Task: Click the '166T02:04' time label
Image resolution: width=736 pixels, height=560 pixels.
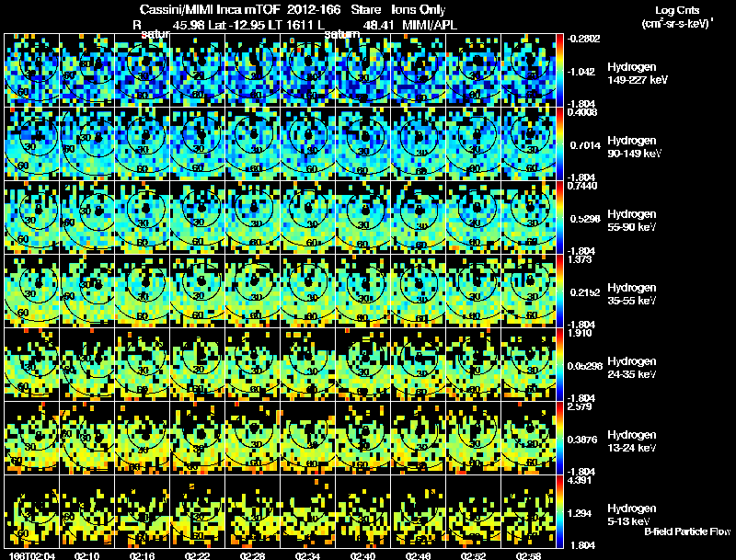Action: point(32,555)
